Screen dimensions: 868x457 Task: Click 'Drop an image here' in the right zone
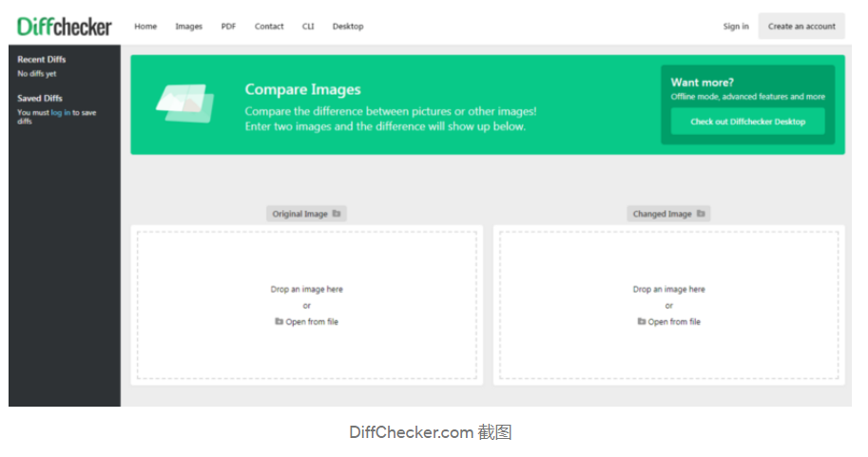tap(668, 289)
